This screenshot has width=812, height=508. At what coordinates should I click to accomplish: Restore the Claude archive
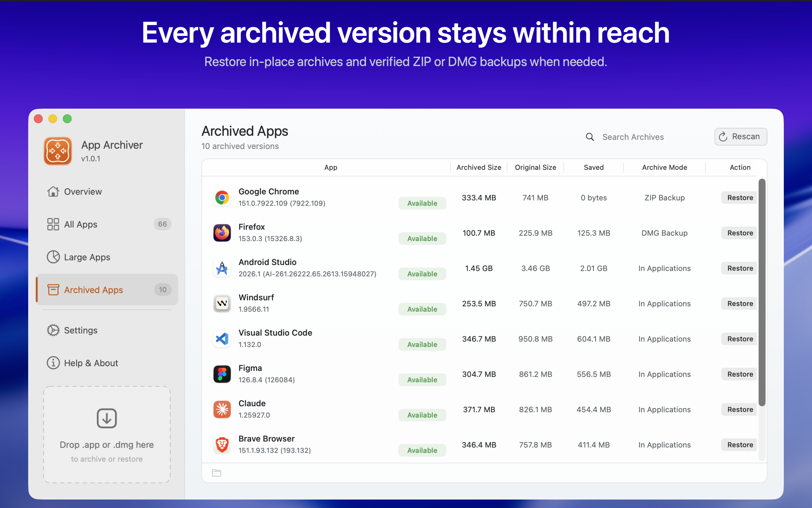point(739,409)
